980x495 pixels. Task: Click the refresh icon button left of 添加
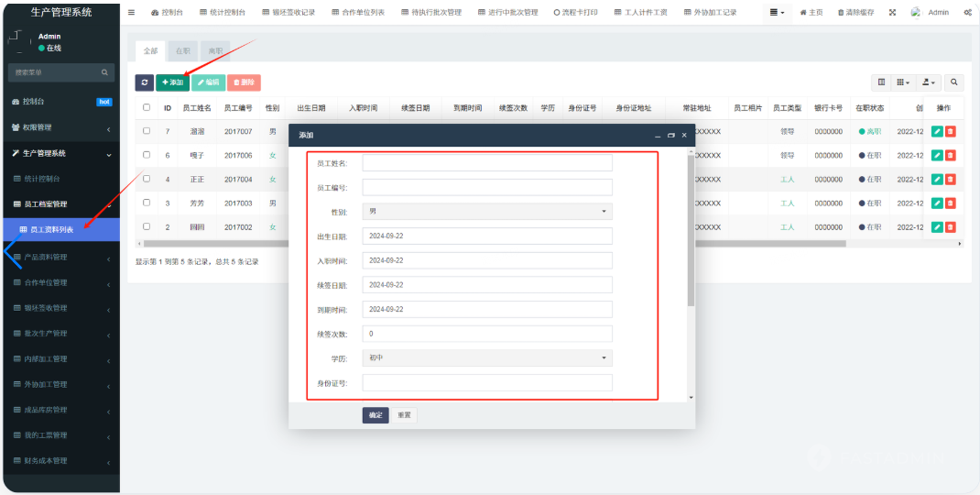tap(145, 82)
